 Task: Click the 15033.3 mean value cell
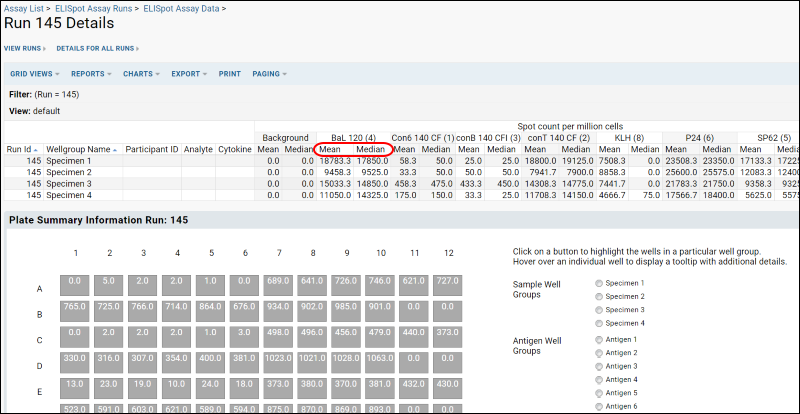(335, 183)
